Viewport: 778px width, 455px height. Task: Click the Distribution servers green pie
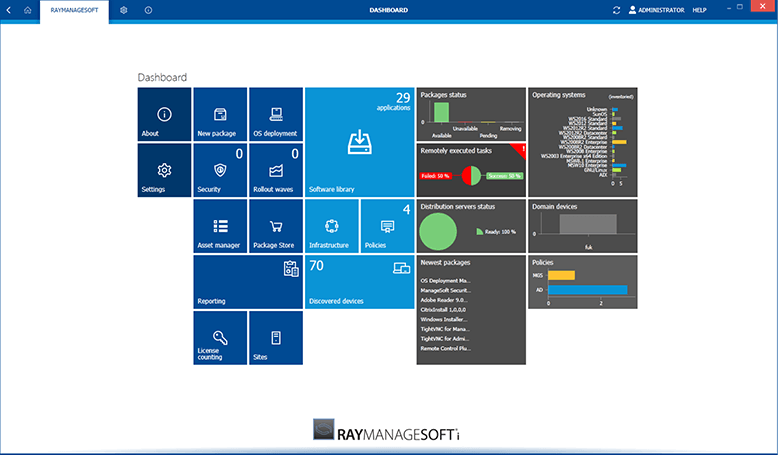click(x=438, y=231)
